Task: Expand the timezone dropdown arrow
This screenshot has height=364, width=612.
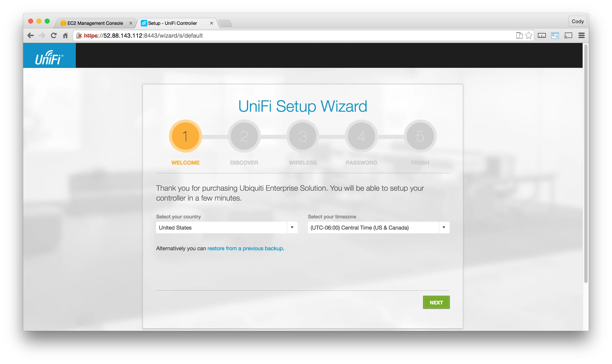Action: (444, 227)
